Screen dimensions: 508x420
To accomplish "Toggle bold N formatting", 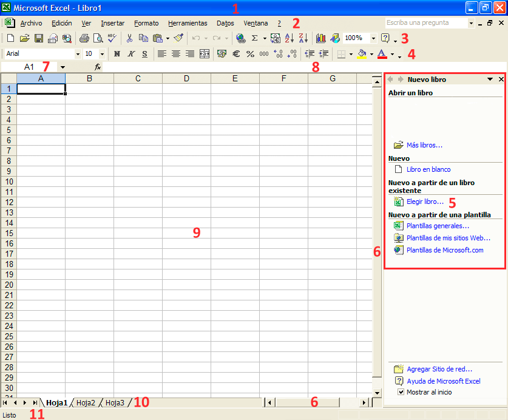I will (117, 54).
